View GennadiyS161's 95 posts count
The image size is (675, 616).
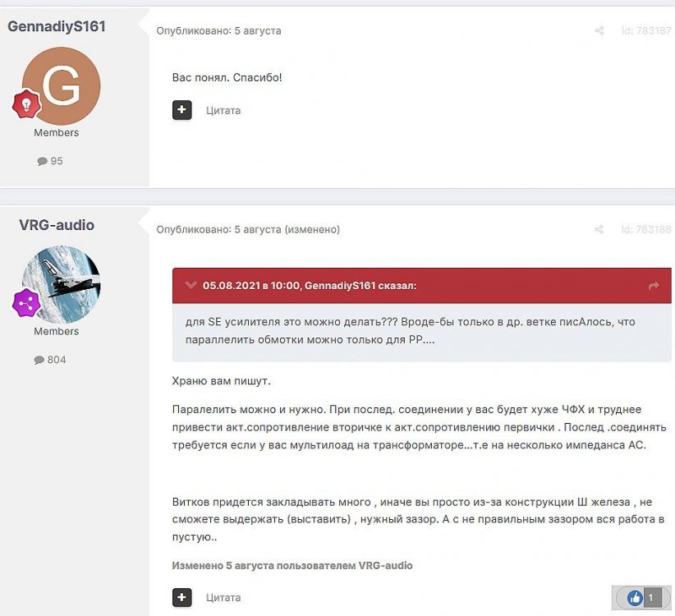point(50,161)
